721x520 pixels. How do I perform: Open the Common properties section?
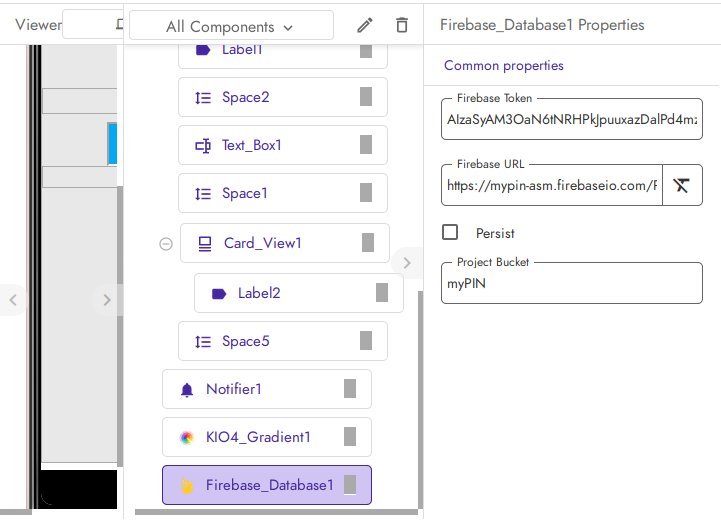504,66
